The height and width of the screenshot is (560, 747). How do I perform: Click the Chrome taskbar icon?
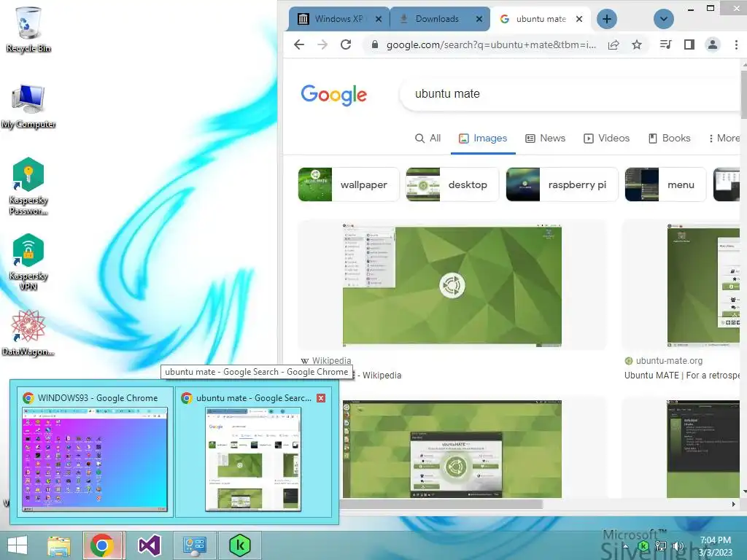click(x=102, y=545)
